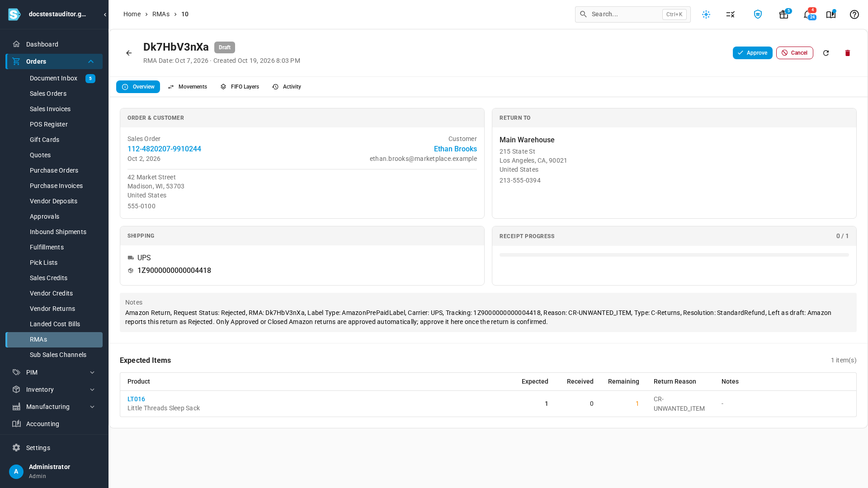Switch to the Activity tab
The width and height of the screenshot is (868, 488).
coord(287,87)
